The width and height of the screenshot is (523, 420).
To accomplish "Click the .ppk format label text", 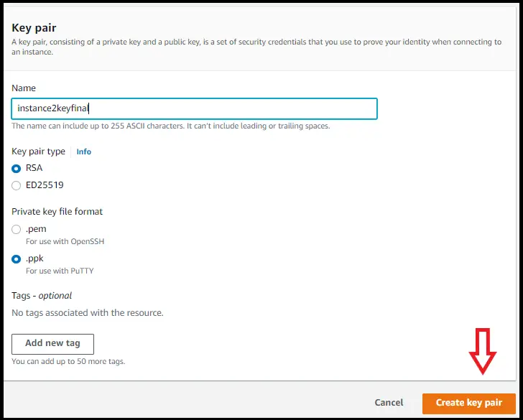I will point(34,258).
